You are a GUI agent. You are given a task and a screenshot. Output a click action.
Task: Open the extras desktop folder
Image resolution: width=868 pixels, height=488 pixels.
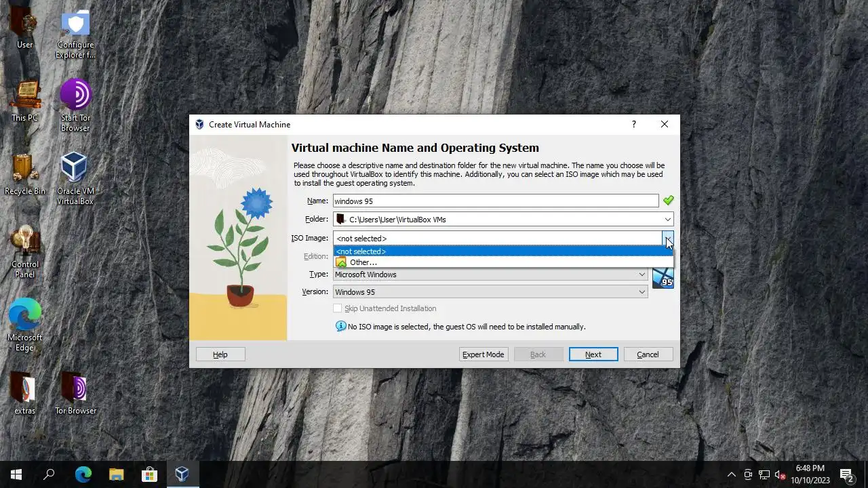click(x=25, y=393)
